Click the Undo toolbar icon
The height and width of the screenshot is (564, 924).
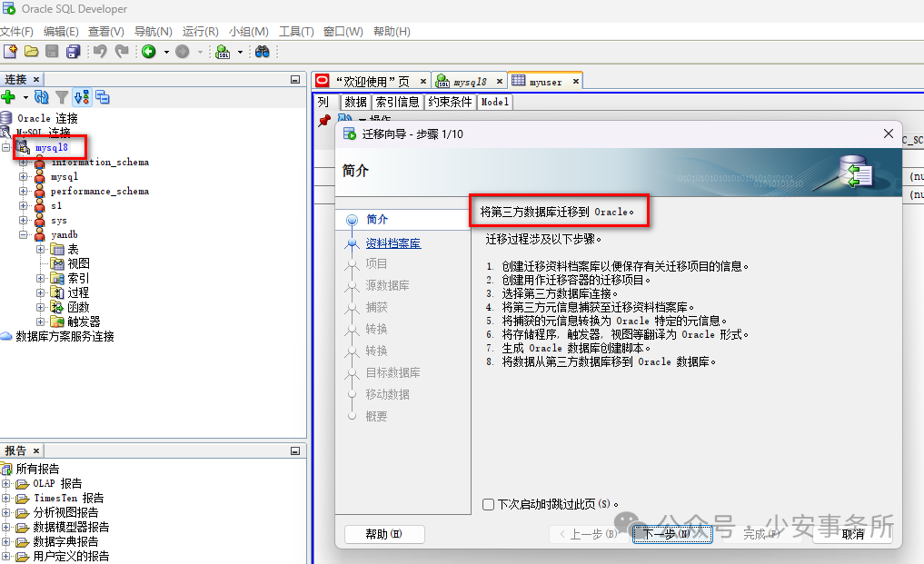point(100,51)
